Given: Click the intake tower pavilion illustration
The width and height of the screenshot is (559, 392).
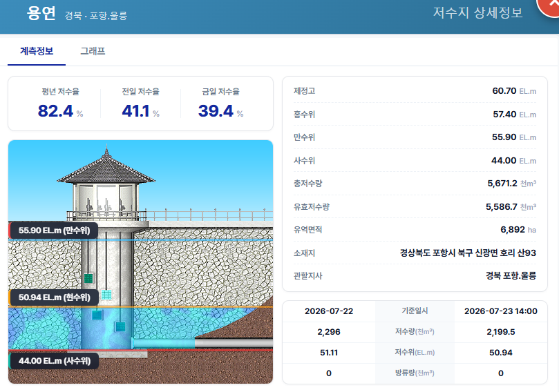Looking at the screenshot, I should pyautogui.click(x=106, y=184).
